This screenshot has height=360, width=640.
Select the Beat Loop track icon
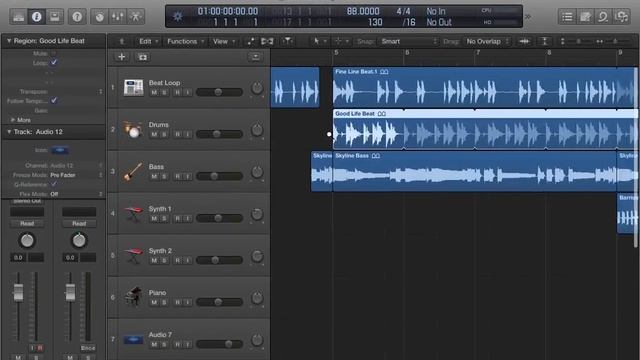coord(133,87)
